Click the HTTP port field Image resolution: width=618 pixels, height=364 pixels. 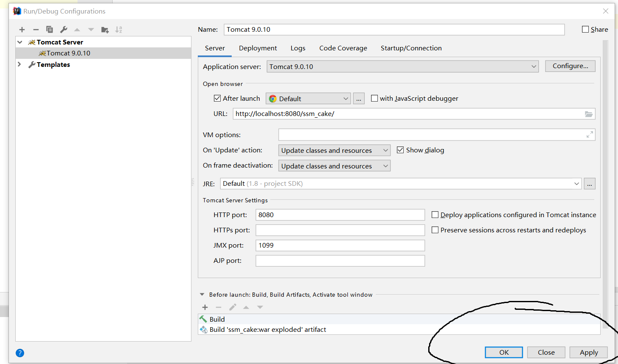(x=340, y=215)
